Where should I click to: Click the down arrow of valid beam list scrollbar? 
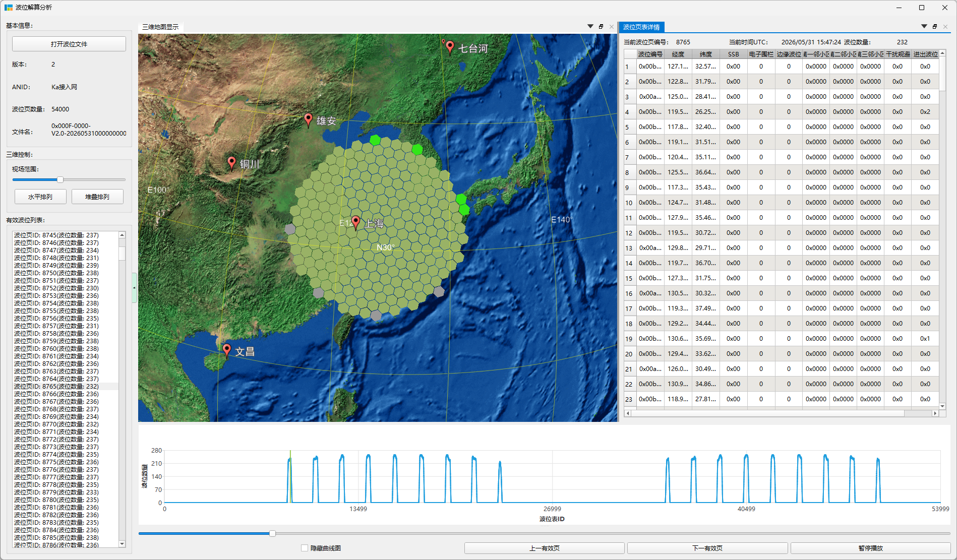tap(122, 544)
